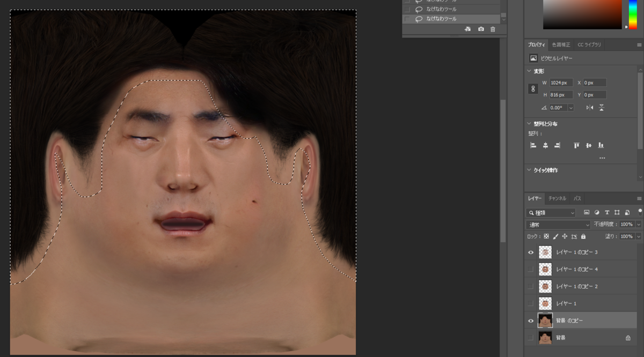Click the History panel scroll down arrow

(503, 19)
